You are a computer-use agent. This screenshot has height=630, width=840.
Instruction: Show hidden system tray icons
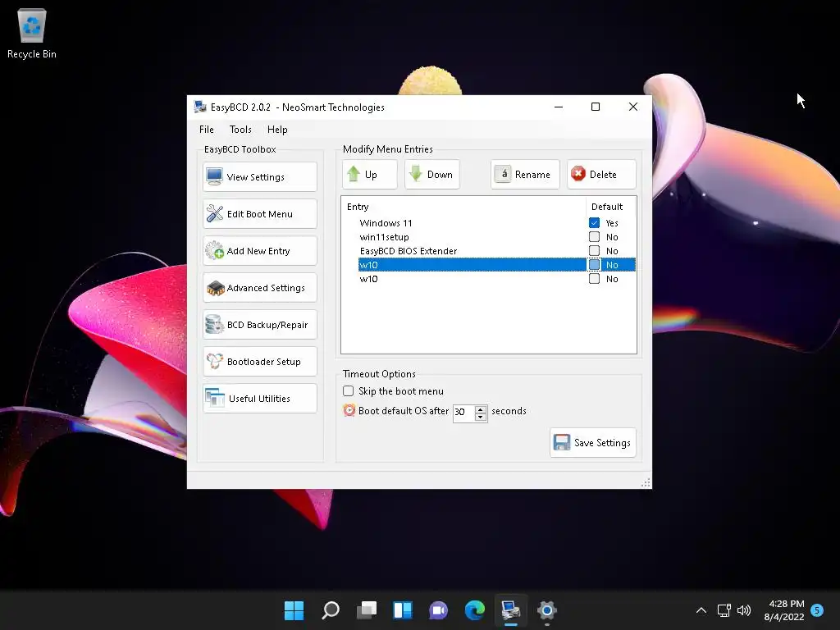(701, 610)
